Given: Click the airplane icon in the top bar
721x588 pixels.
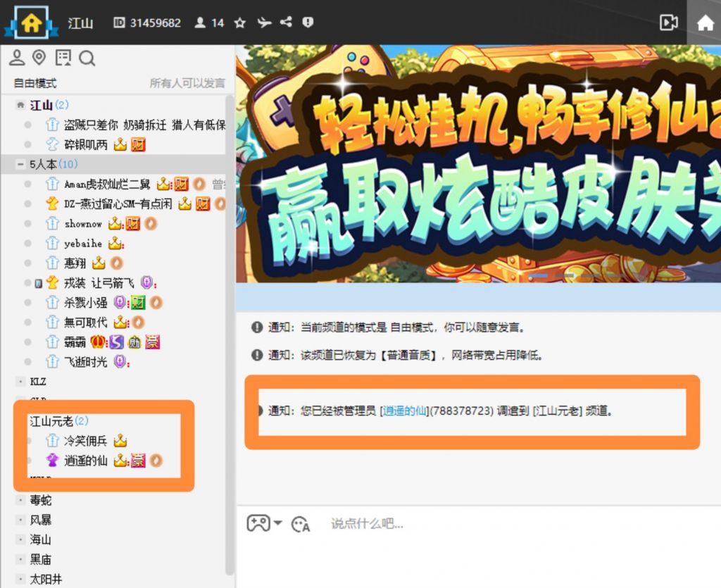Looking at the screenshot, I should click(264, 22).
